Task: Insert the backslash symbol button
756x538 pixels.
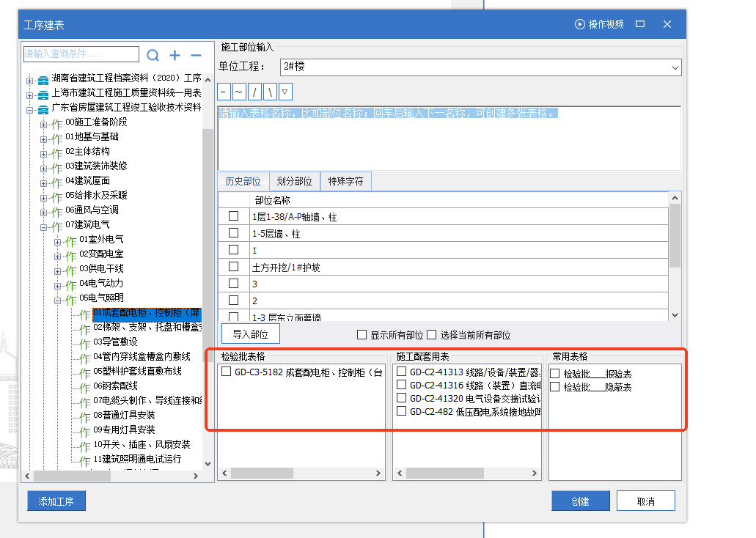Action: pos(270,92)
